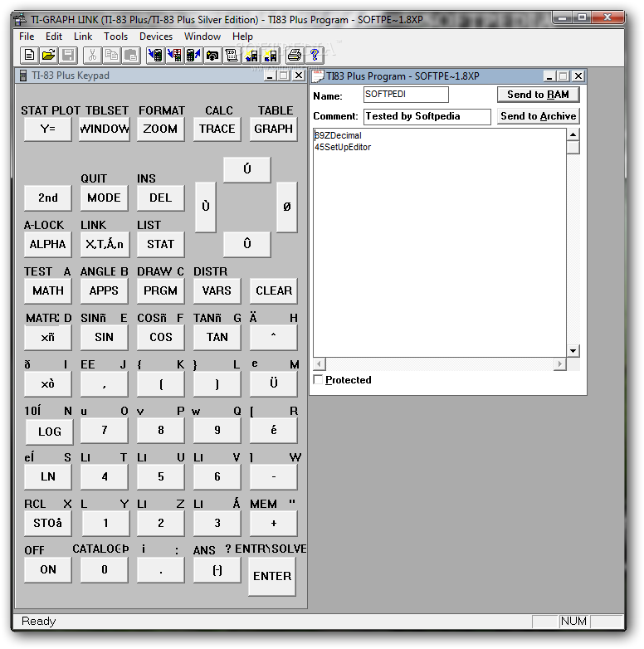Click the vertical scrollbar thumb in editor

coord(573,148)
